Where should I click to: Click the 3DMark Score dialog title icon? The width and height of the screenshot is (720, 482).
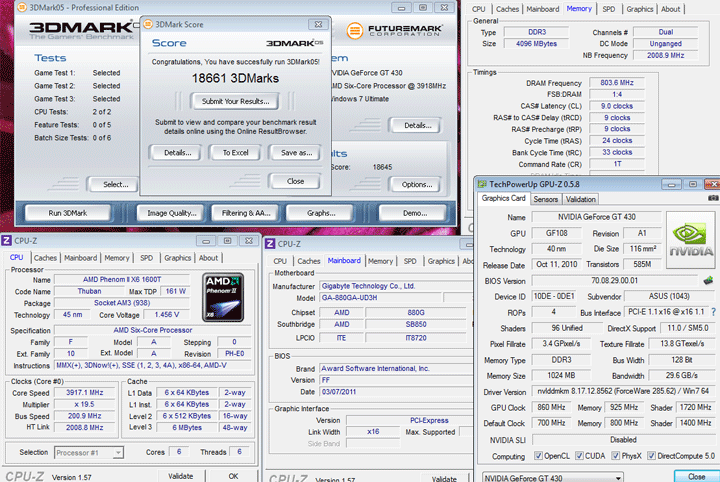click(x=148, y=24)
